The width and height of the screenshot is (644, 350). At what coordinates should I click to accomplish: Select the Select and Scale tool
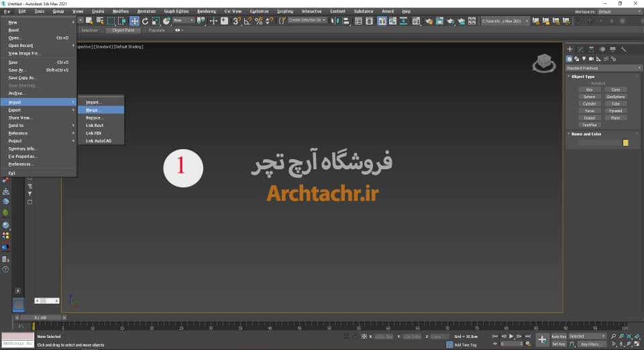coord(156,21)
